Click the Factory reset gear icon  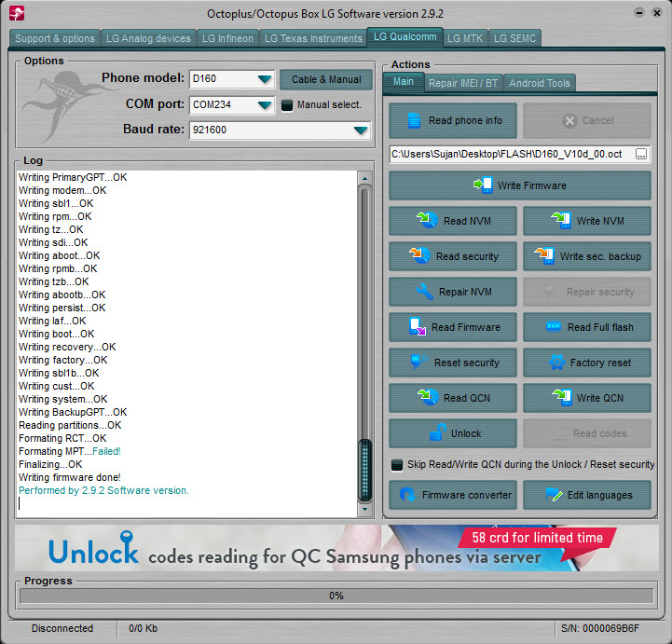[556, 362]
